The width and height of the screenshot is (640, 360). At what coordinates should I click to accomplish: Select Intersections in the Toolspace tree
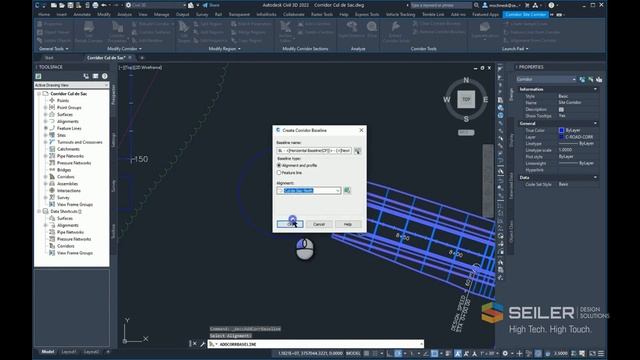coord(69,191)
